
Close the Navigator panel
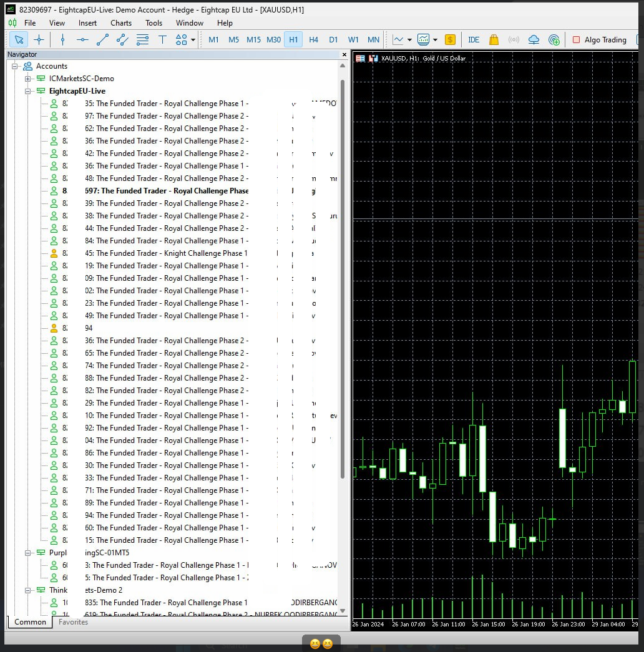[x=344, y=54]
